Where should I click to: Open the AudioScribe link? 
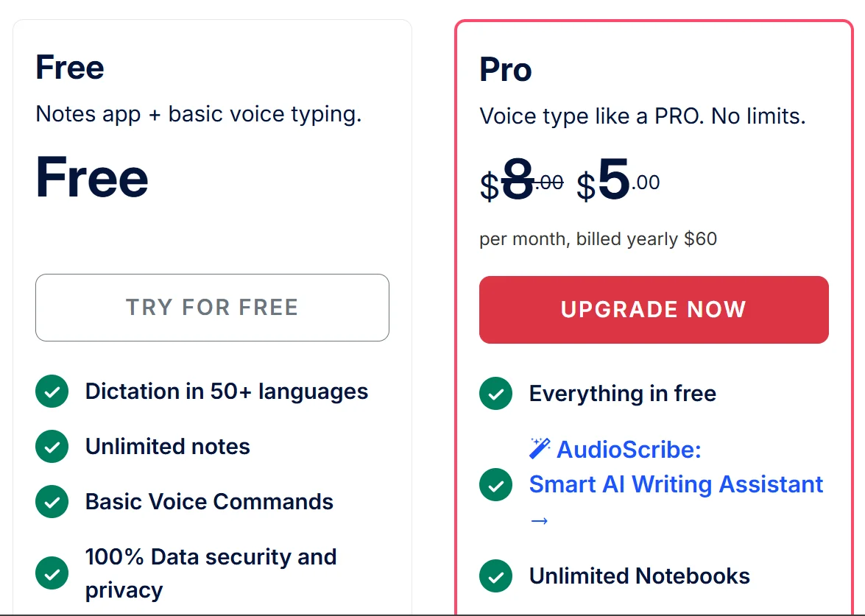(x=629, y=449)
